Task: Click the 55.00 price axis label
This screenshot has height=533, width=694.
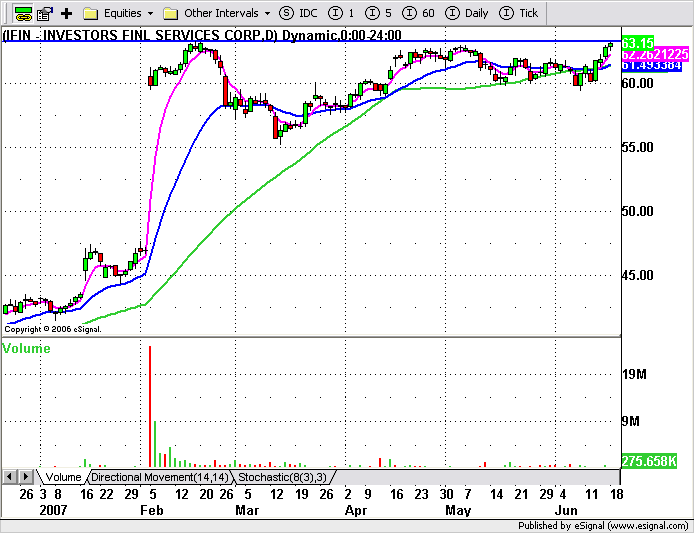Action: [637, 147]
